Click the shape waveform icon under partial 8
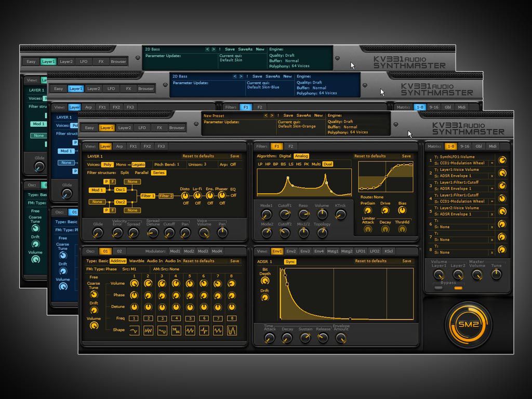This screenshot has width=532, height=399. [x=232, y=330]
